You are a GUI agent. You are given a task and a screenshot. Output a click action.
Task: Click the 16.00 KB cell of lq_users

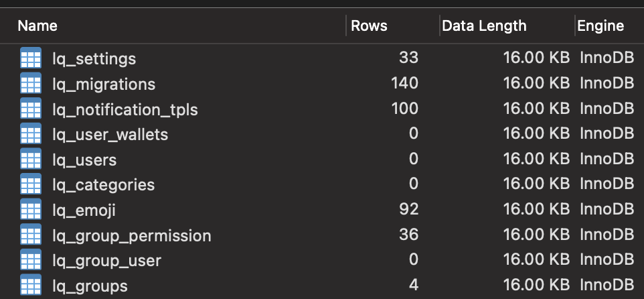click(x=536, y=159)
